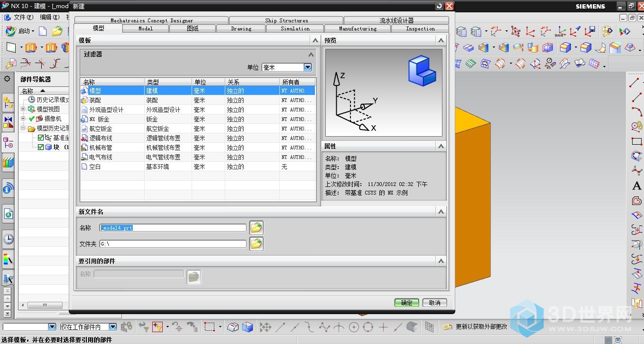
Task: Select the Rectangle tool in right toolbar
Action: (x=636, y=141)
